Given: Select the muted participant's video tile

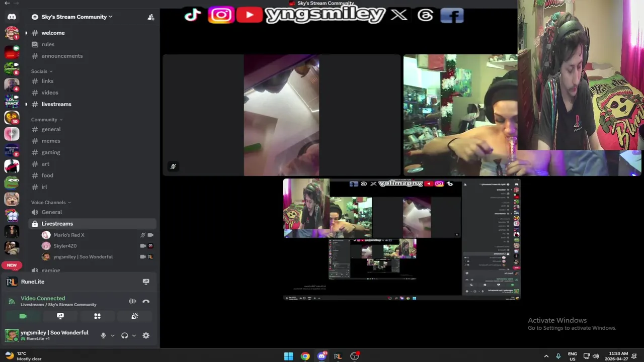Looking at the screenshot, I should 281,115.
